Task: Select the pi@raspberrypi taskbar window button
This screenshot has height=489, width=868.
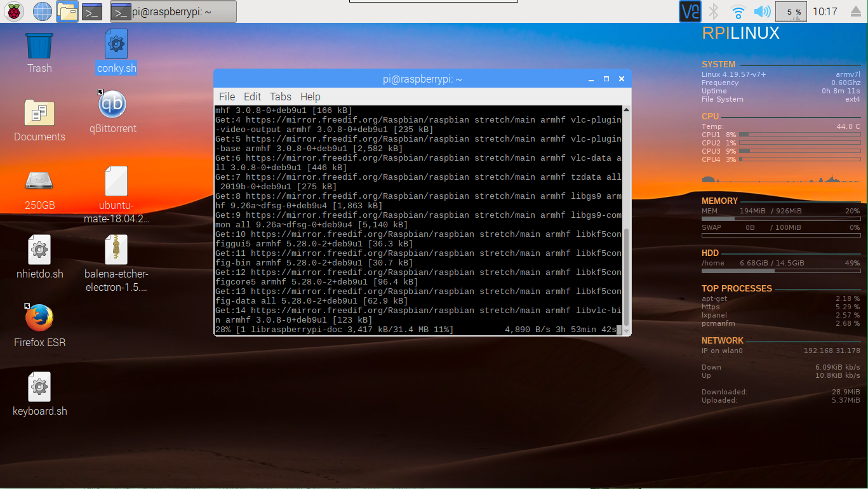Action: point(173,11)
